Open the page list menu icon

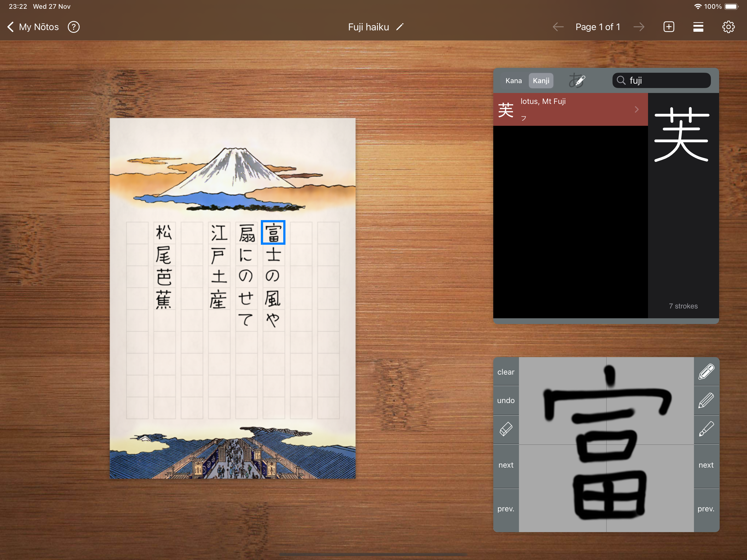coord(698,27)
